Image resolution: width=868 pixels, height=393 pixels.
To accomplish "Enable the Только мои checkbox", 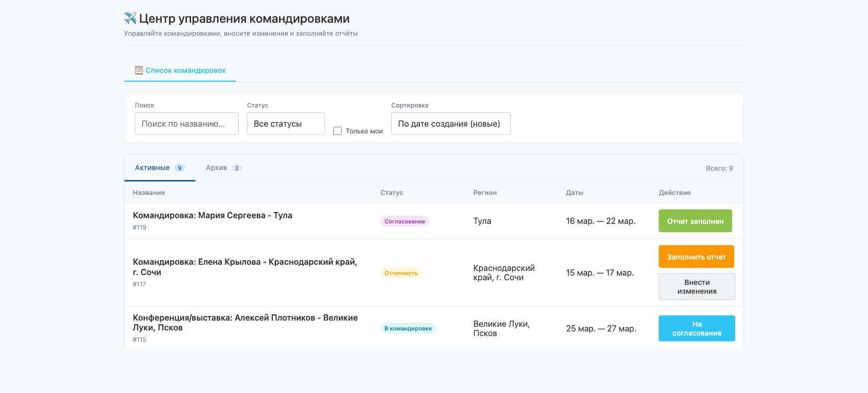I will coord(337,131).
